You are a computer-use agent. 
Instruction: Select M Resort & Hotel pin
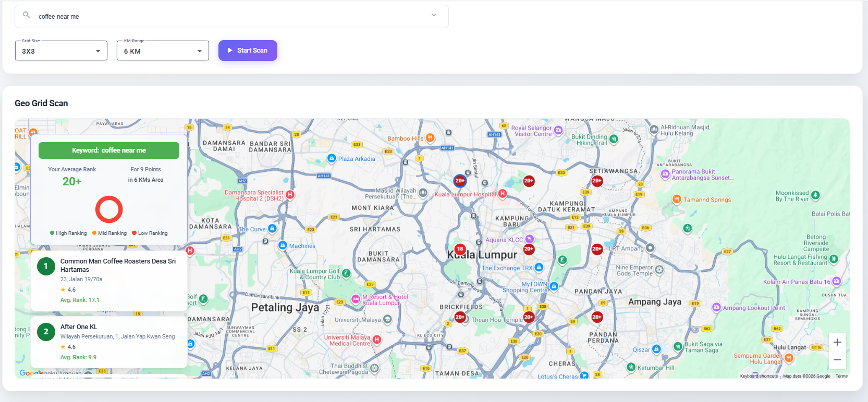click(x=356, y=299)
